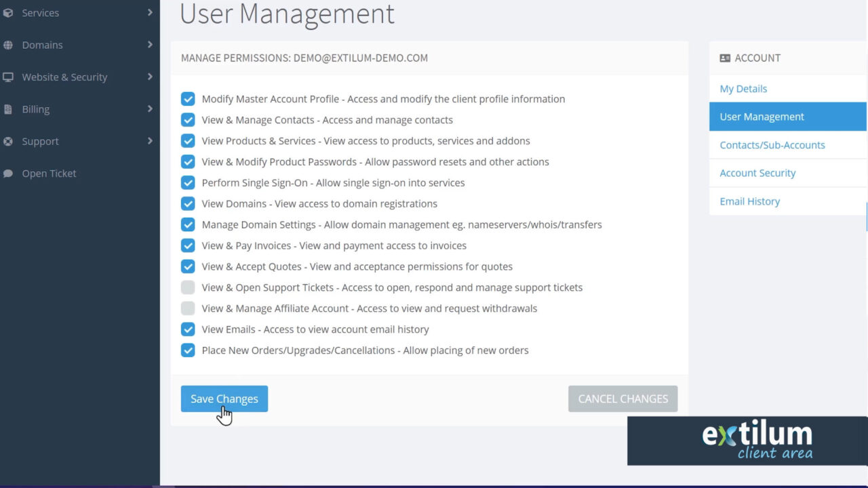Open the Domains sidebar menu

pos(42,45)
